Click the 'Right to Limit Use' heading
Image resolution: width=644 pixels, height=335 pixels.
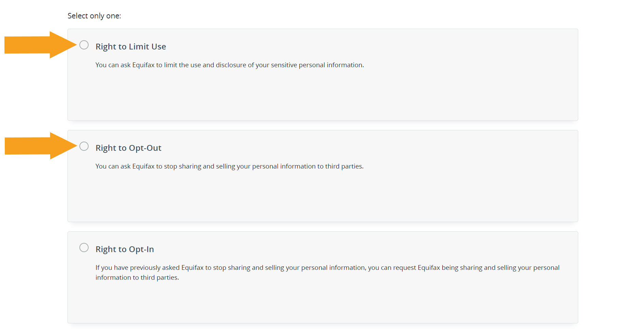[131, 47]
